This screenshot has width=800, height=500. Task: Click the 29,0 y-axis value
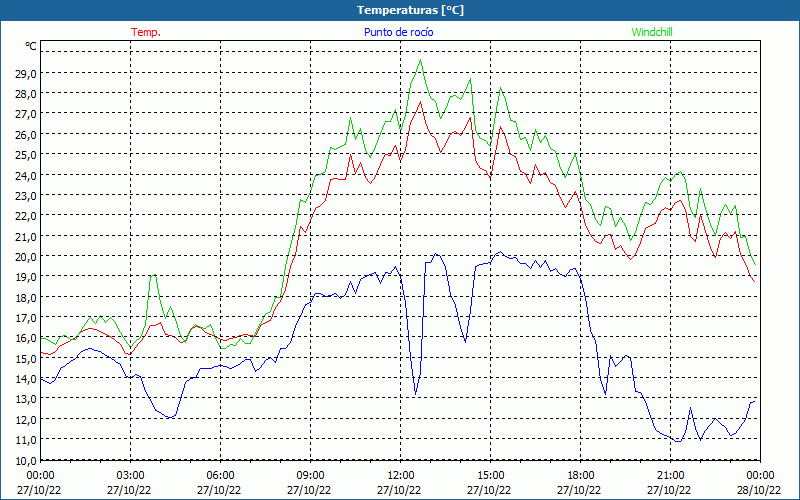[x=26, y=73]
